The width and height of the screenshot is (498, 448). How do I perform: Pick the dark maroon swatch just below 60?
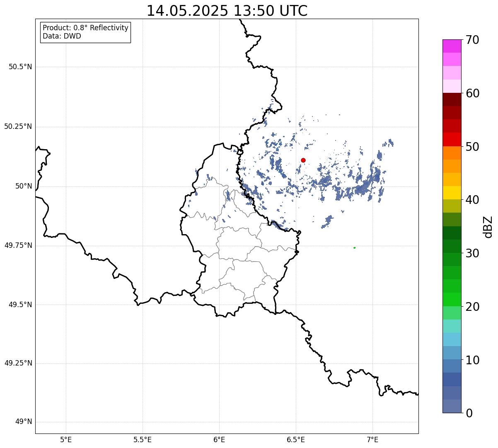point(452,99)
